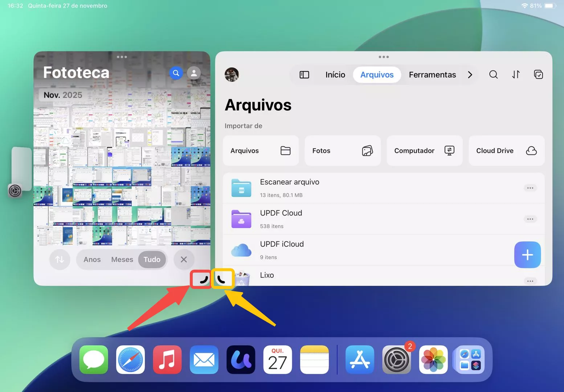Import from Fotos button
The image size is (564, 392).
(343, 151)
